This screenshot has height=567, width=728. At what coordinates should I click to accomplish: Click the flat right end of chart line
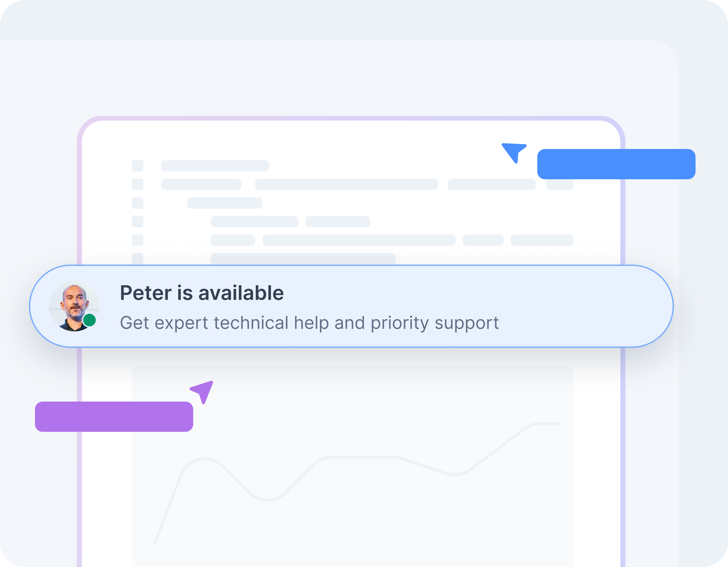coord(550,424)
